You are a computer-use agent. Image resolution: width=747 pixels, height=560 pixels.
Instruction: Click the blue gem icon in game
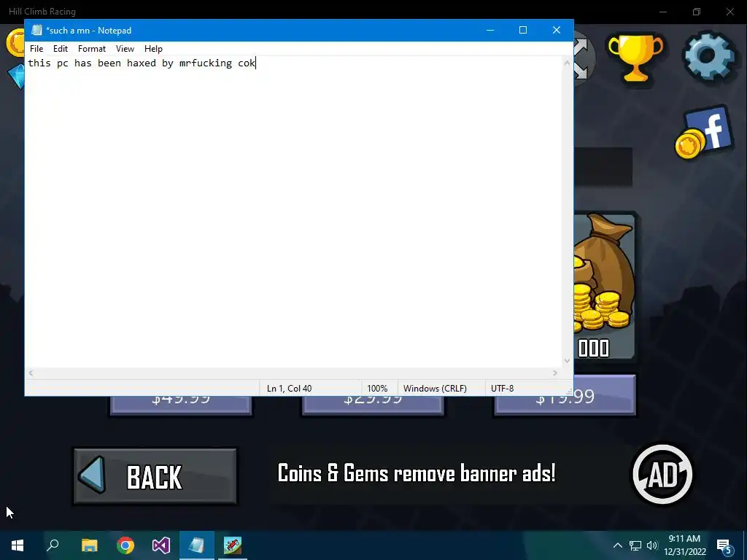pyautogui.click(x=17, y=76)
